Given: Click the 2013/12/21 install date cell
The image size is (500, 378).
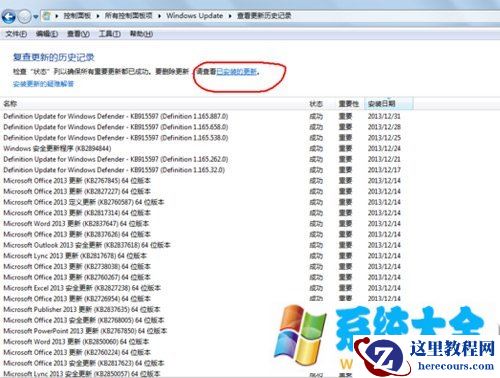Looking at the screenshot, I should [384, 159].
